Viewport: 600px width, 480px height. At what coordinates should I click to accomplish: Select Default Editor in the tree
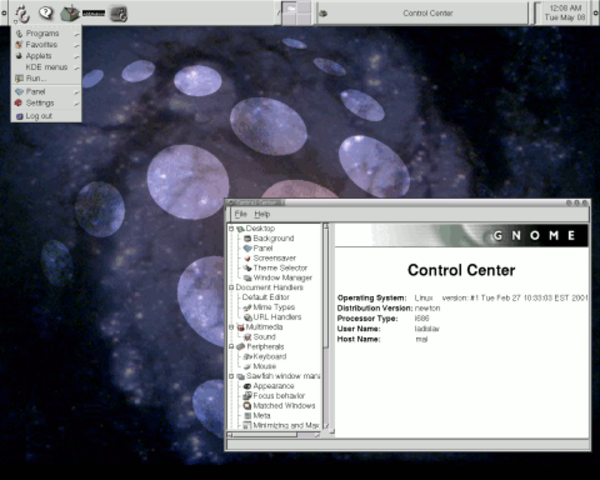coord(266,297)
